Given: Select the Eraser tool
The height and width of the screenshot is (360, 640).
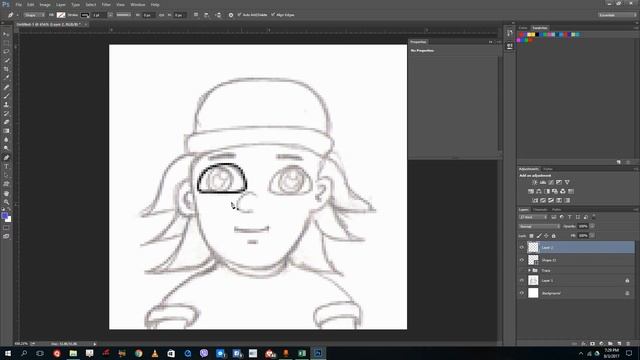Looking at the screenshot, I should (6, 122).
